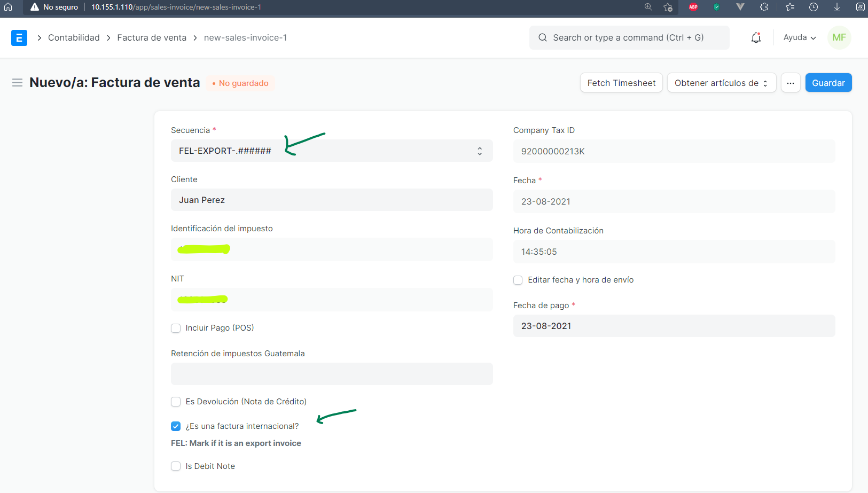Check the Incluir Pago (POS) checkbox

tap(176, 328)
